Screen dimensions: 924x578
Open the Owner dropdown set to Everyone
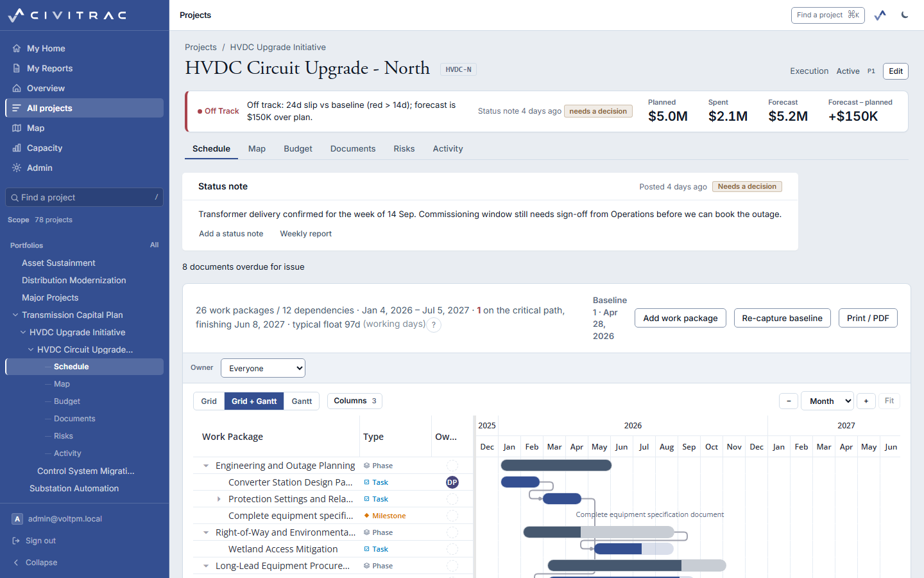(x=263, y=368)
